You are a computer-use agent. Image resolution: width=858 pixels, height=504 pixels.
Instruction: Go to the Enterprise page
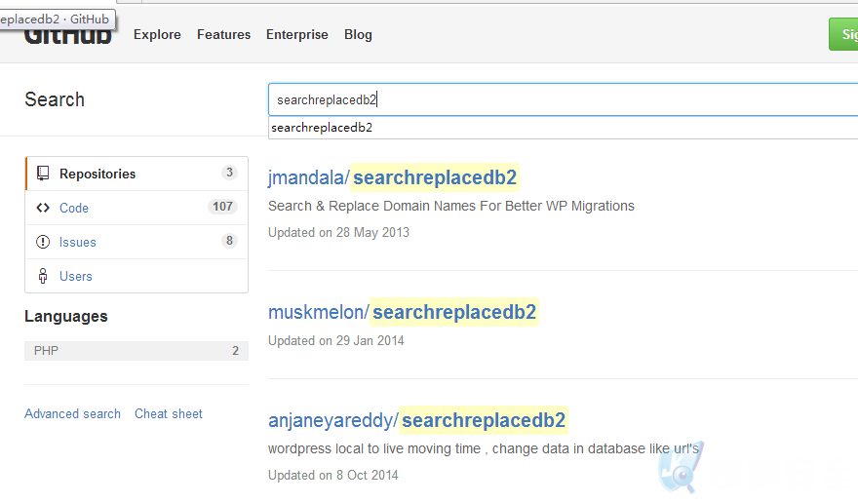coord(297,34)
